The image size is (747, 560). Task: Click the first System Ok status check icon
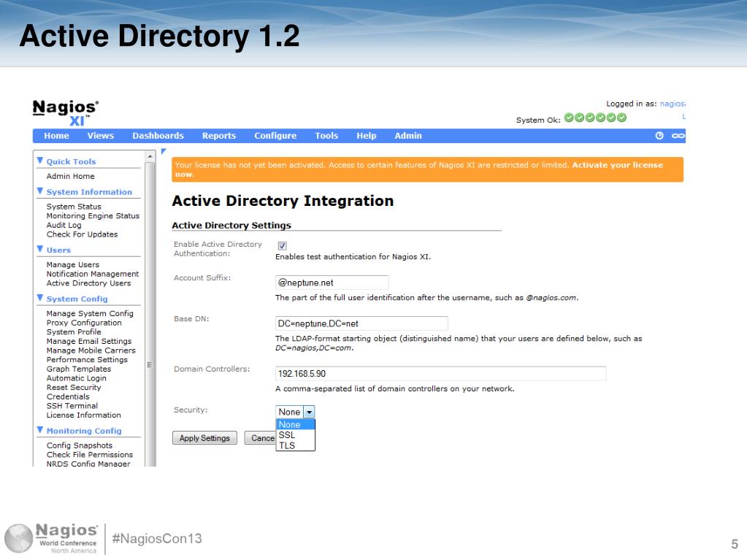point(569,118)
